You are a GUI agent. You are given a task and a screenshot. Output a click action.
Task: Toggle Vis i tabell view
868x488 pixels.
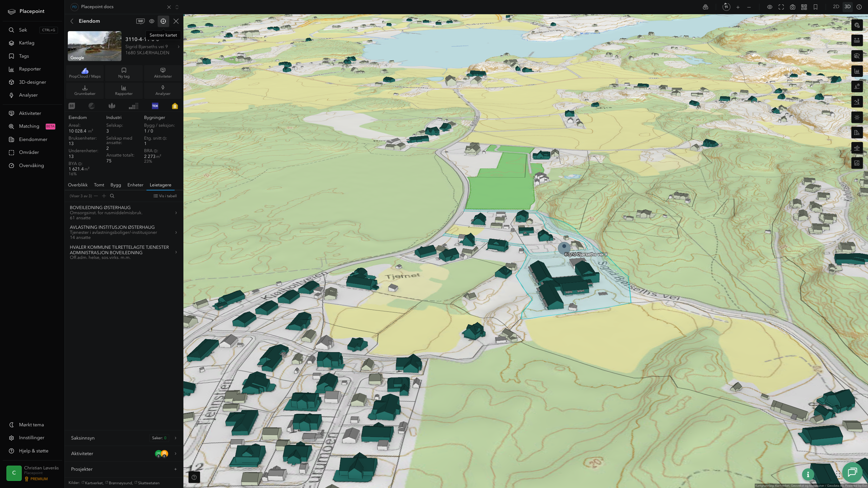click(x=165, y=196)
